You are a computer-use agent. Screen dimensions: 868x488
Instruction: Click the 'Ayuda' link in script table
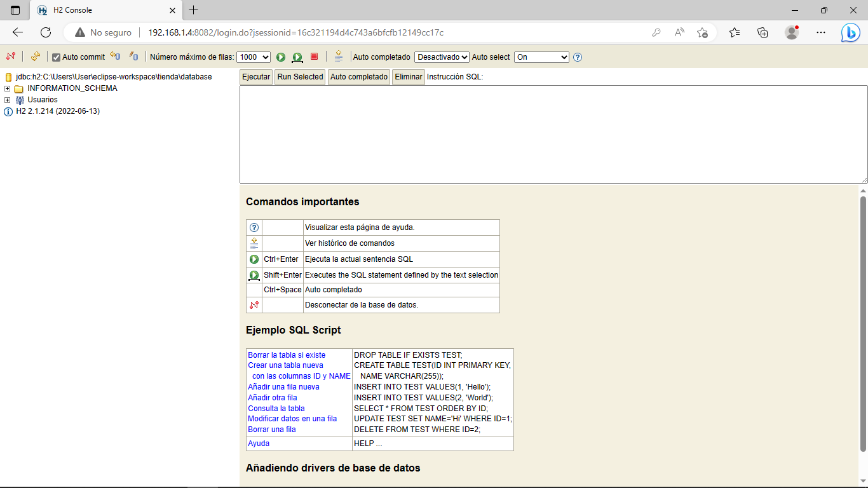coord(259,444)
